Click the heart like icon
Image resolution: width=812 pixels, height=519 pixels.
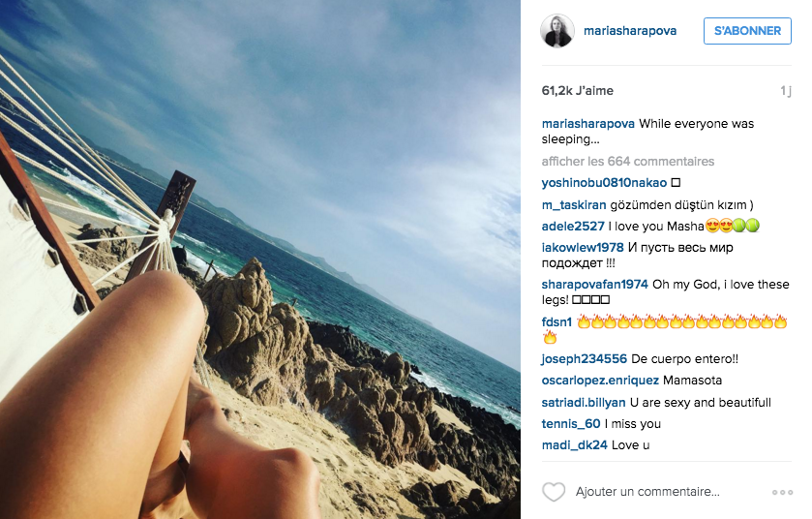pos(554,492)
